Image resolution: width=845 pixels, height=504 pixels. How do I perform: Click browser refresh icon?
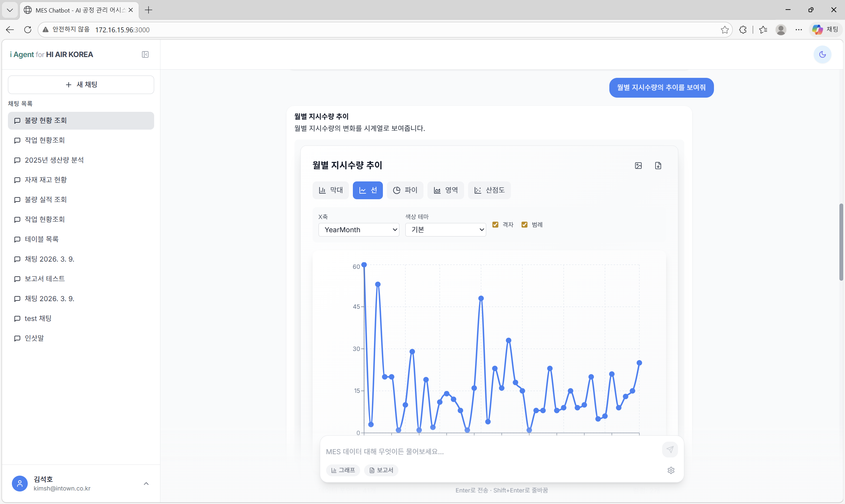tap(28, 30)
